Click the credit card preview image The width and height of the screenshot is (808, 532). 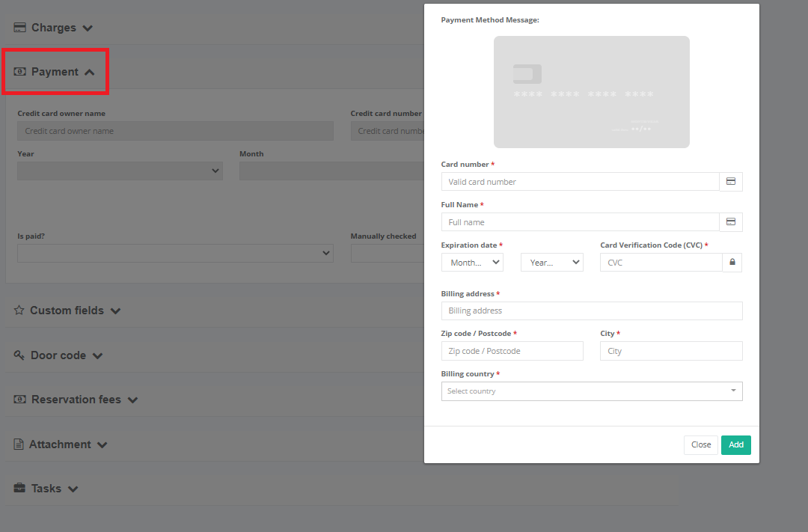[592, 92]
